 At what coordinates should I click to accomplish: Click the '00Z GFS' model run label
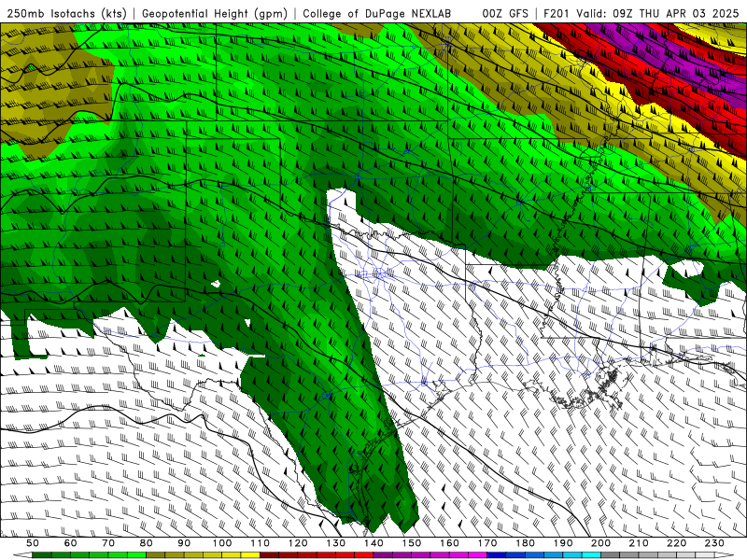[505, 14]
